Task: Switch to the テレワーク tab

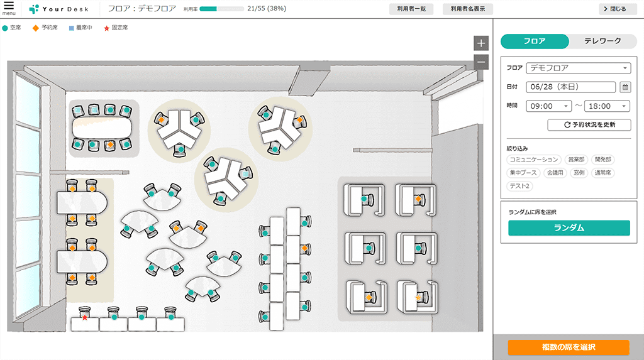Action: 602,41
